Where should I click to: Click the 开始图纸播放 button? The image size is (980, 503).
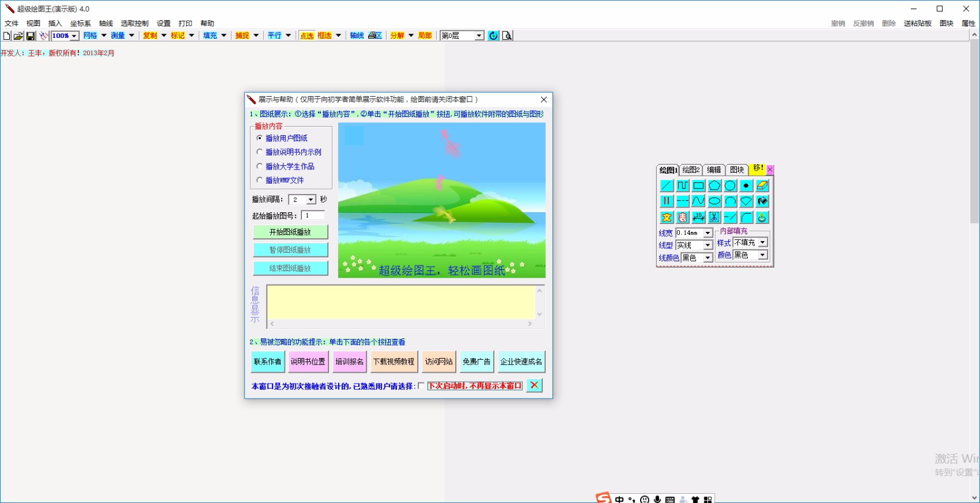point(290,232)
